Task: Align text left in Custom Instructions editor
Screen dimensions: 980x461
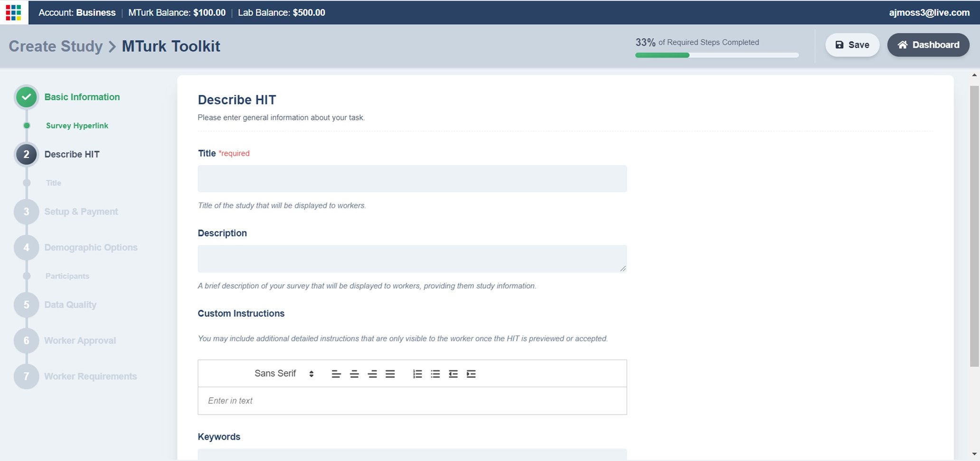Action: tap(336, 374)
